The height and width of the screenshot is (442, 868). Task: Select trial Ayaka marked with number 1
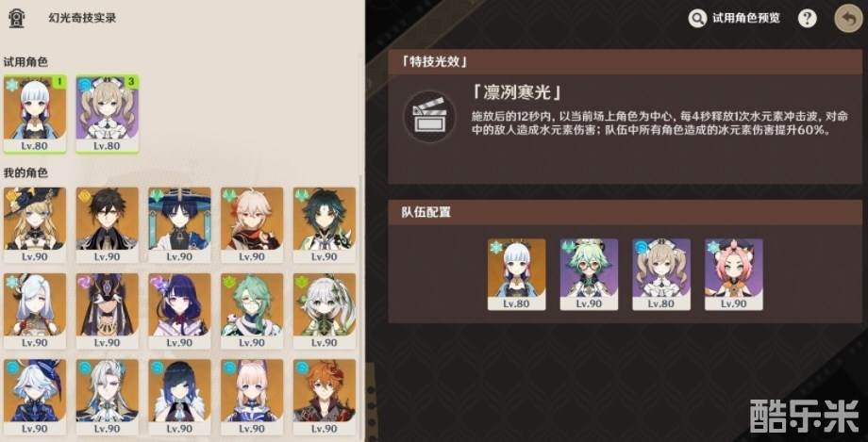pos(35,114)
